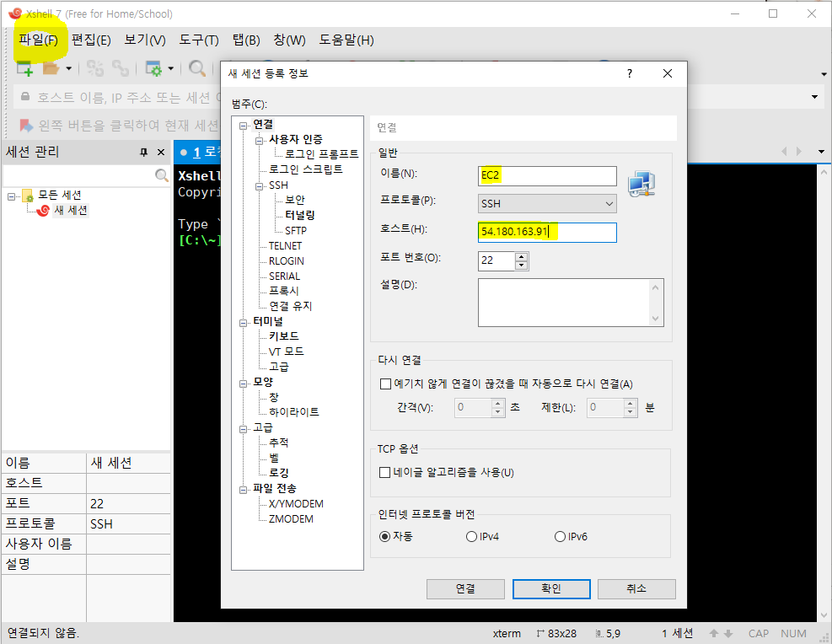Viewport: 832px width, 644px height.
Task: Select the 자동 protocol version radio
Action: pyautogui.click(x=385, y=536)
